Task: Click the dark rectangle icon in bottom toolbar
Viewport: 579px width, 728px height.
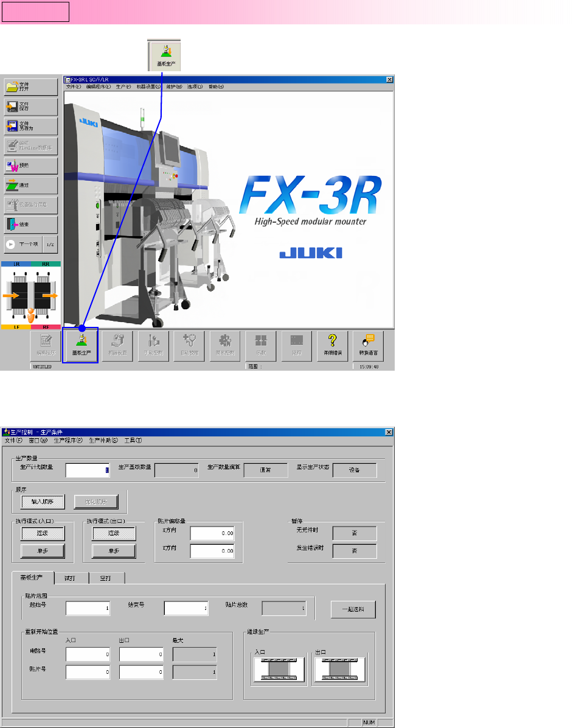Action: (x=296, y=346)
